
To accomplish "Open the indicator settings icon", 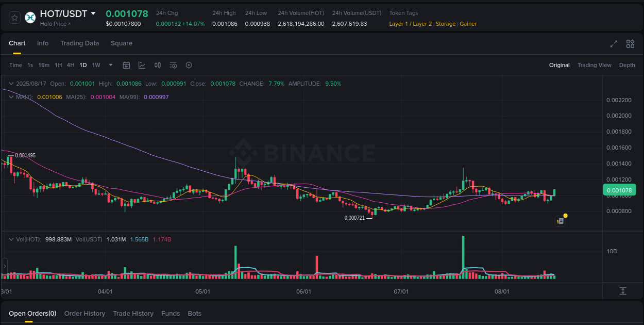I will click(x=173, y=65).
